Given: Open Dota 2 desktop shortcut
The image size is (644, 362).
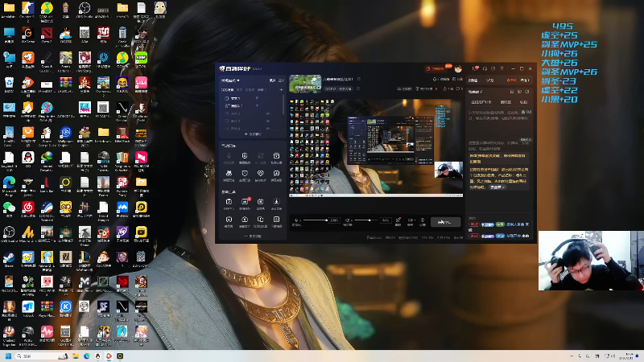Looking at the screenshot, I should 47,35.
